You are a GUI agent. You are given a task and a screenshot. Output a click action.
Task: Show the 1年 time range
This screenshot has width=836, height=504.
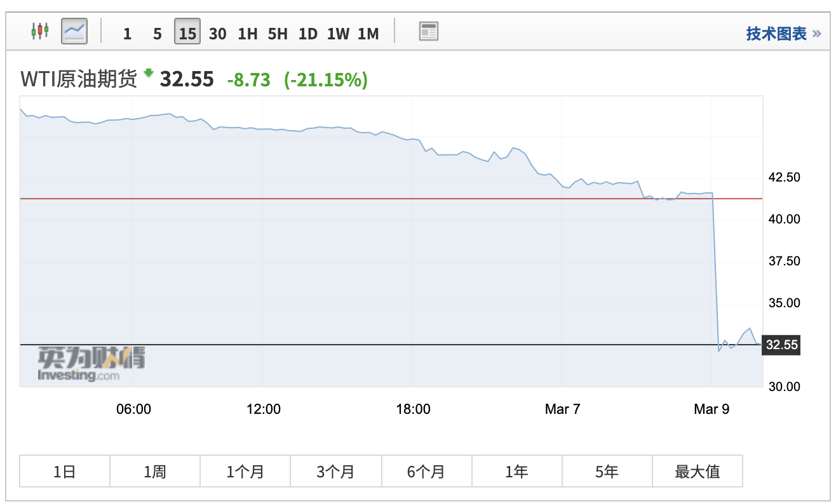[516, 472]
